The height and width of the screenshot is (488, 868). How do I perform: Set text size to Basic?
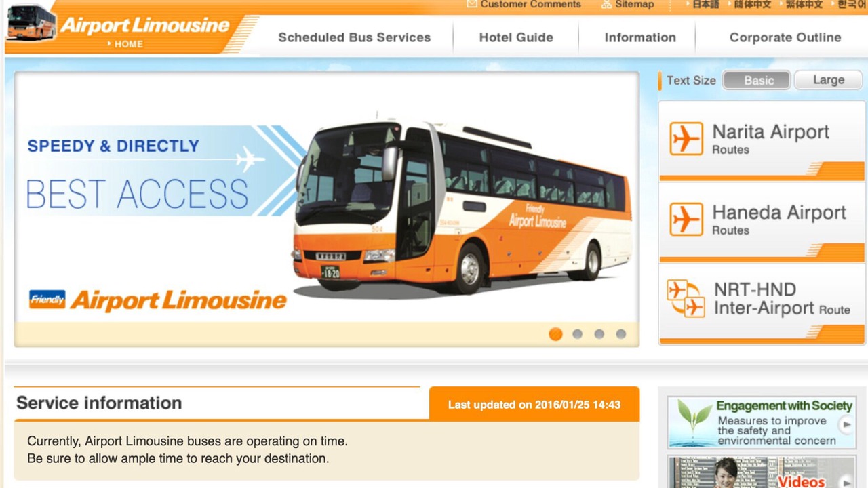(757, 80)
